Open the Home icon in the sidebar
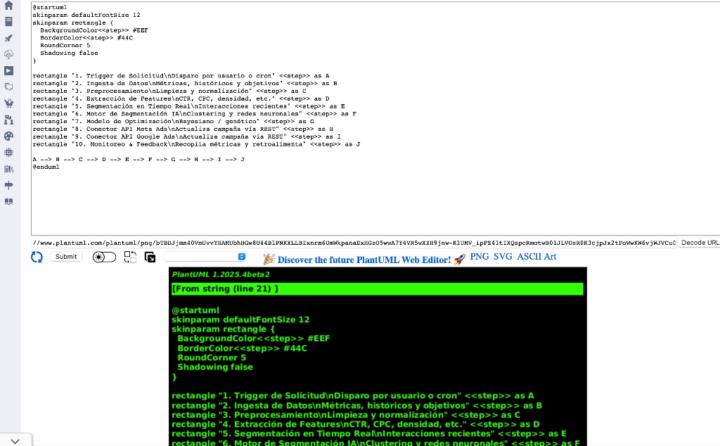The height and width of the screenshot is (446, 720). 9,6
